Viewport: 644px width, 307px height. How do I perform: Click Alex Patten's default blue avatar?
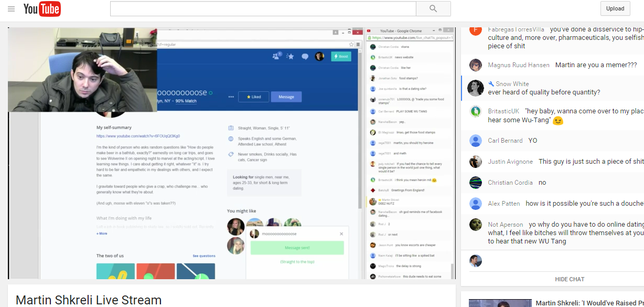(x=476, y=204)
